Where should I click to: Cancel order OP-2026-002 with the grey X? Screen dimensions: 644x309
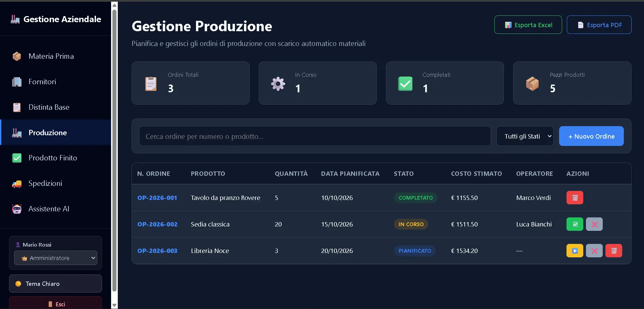click(594, 224)
